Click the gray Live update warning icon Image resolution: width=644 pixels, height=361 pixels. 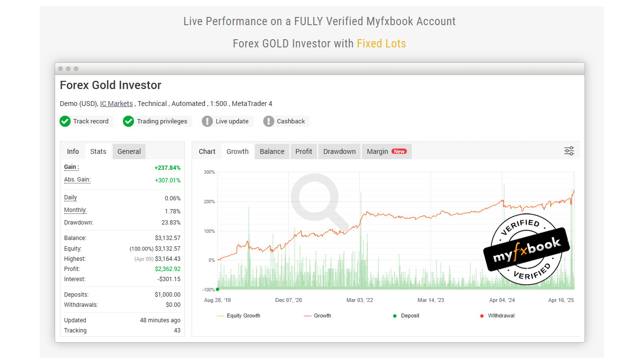207,121
